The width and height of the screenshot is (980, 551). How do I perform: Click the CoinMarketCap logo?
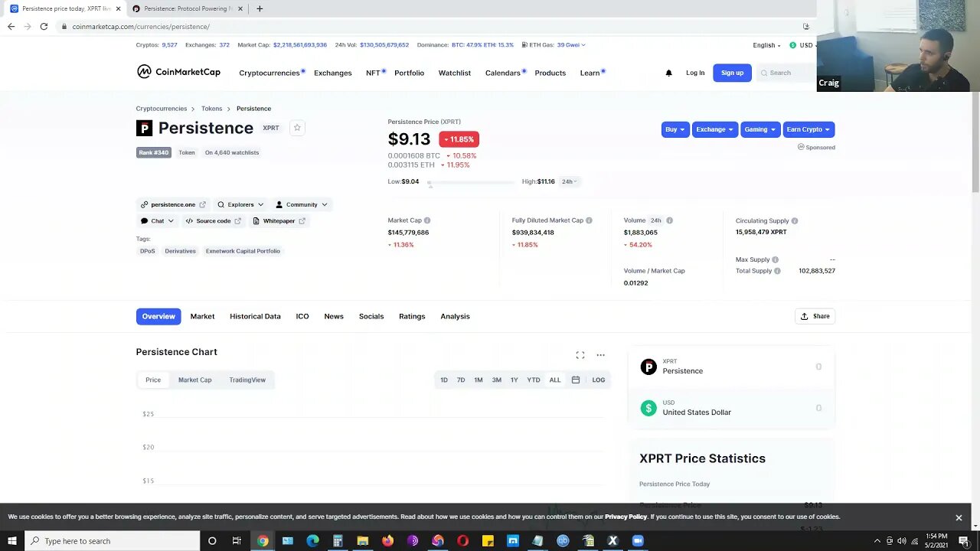(x=178, y=72)
